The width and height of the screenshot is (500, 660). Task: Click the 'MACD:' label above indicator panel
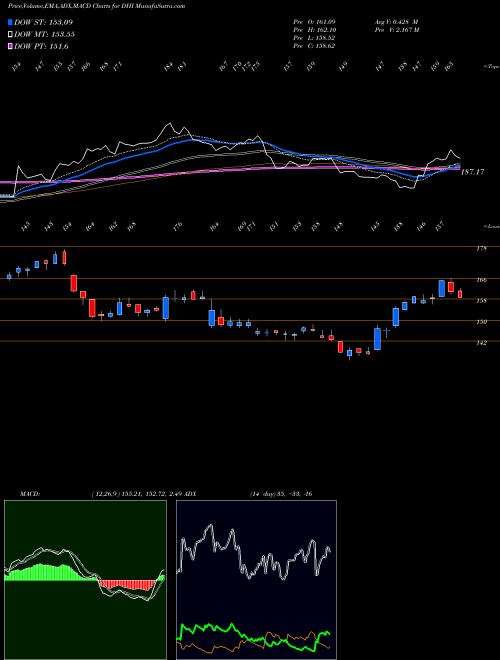pyautogui.click(x=29, y=494)
